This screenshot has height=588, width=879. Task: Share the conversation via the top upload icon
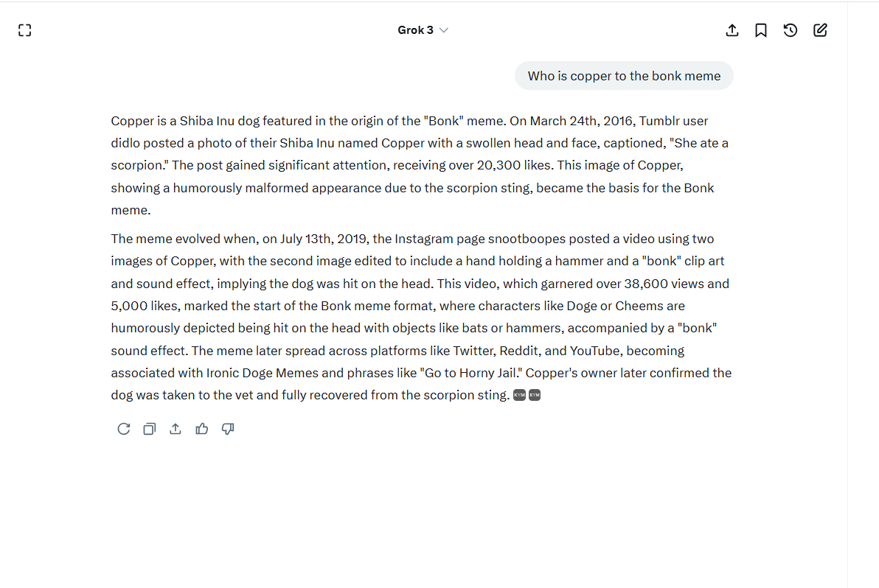732,30
